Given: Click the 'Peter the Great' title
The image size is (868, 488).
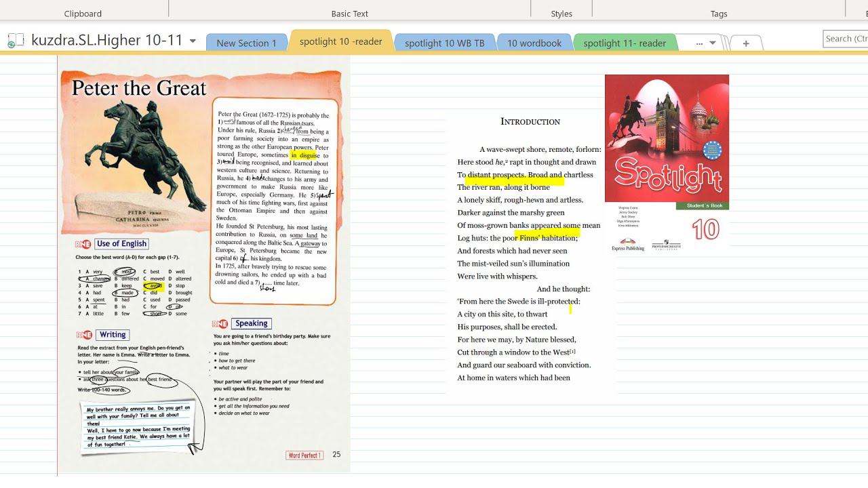Looking at the screenshot, I should [x=138, y=88].
